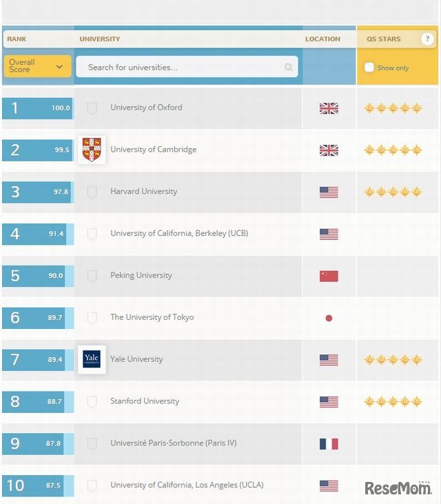Viewport: 441px width, 504px height.
Task: Sort by the RANK column header
Action: click(17, 39)
